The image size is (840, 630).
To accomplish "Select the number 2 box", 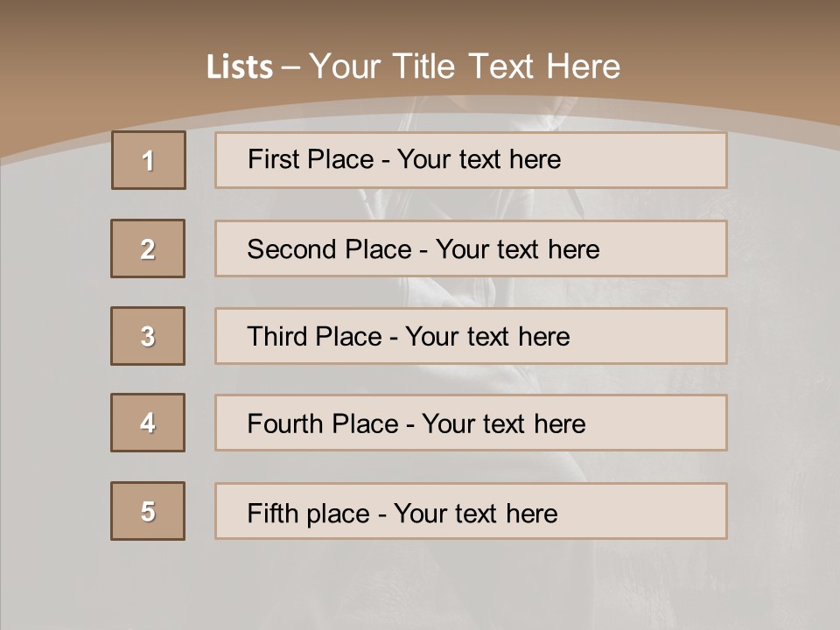I will [x=148, y=248].
